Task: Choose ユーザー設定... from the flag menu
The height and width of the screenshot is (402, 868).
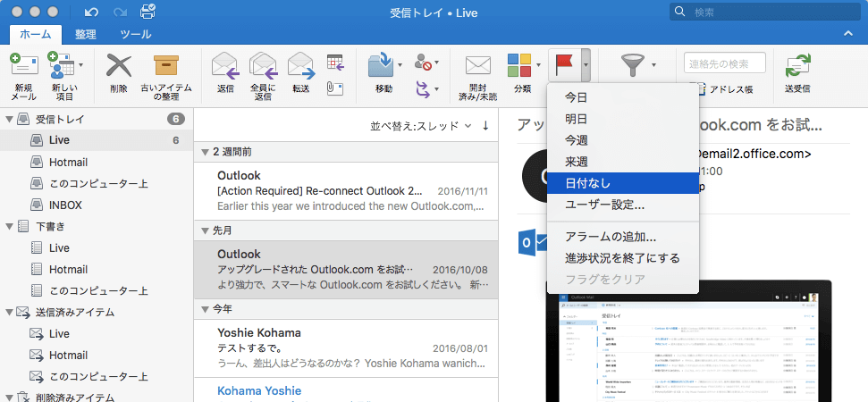Action: point(623,205)
